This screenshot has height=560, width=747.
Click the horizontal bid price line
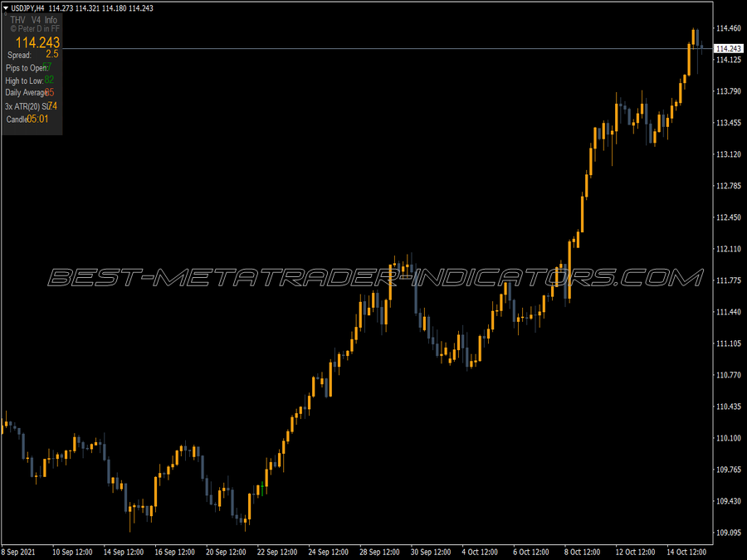coord(387,49)
